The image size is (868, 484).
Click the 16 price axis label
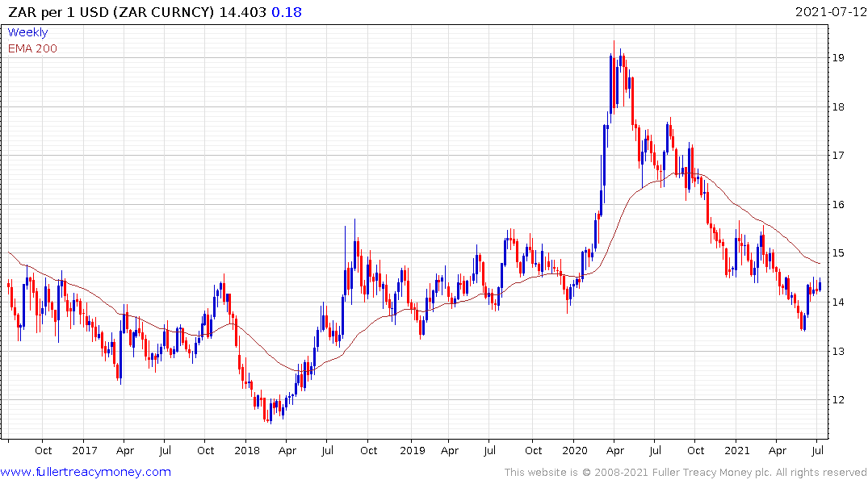coord(837,205)
